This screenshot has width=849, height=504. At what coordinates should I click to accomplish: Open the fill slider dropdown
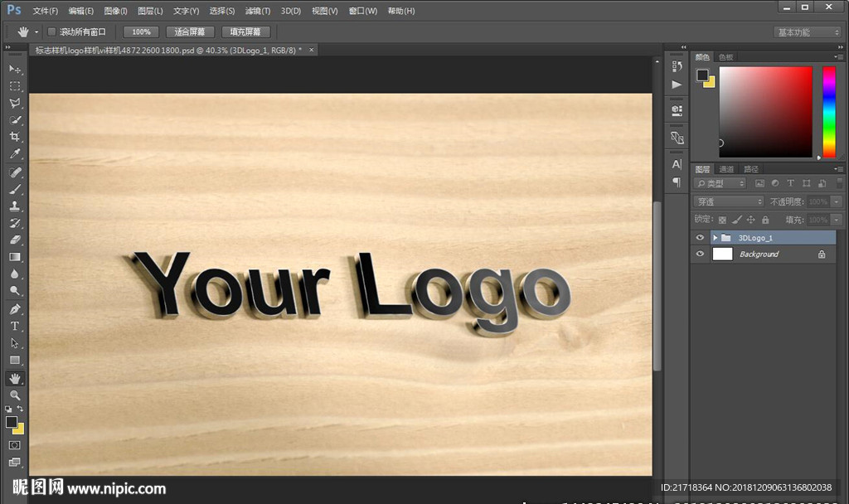point(837,220)
